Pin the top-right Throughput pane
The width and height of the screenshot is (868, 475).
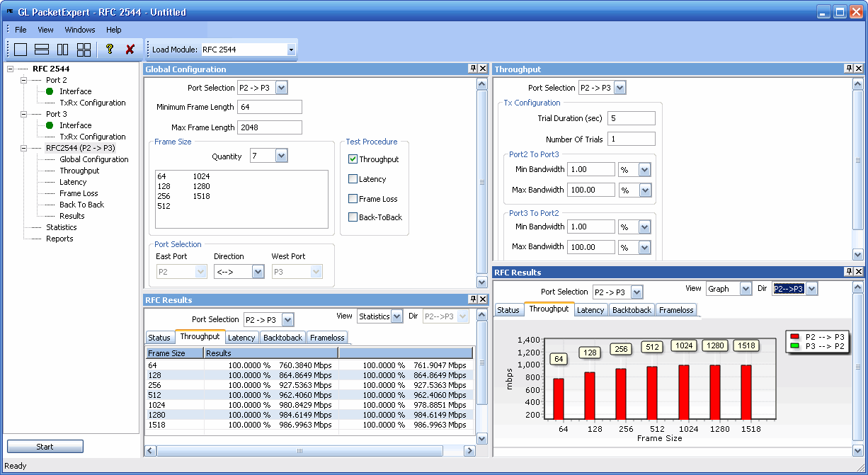(x=849, y=69)
